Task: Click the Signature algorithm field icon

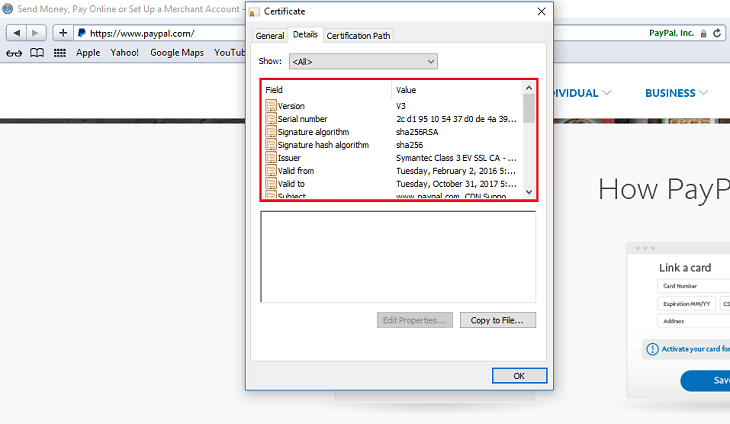Action: 271,132
